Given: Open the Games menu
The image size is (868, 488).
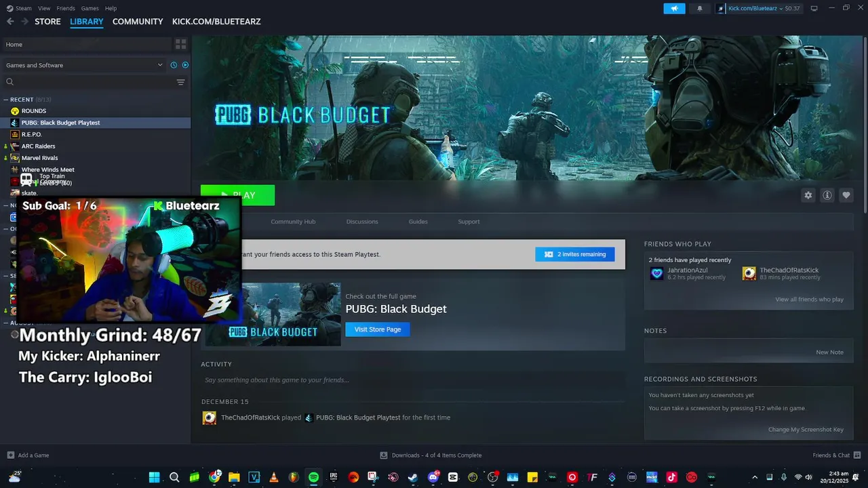Looking at the screenshot, I should pyautogui.click(x=90, y=8).
